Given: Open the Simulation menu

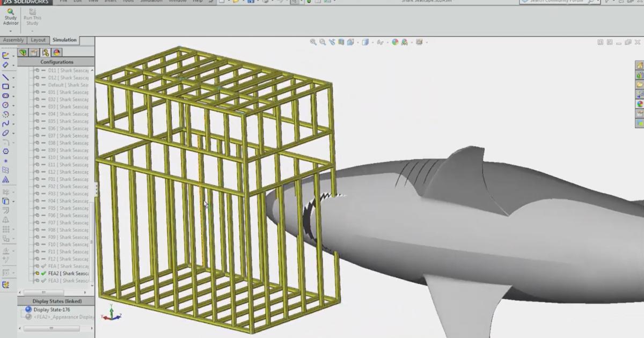Looking at the screenshot, I should coord(150,2).
